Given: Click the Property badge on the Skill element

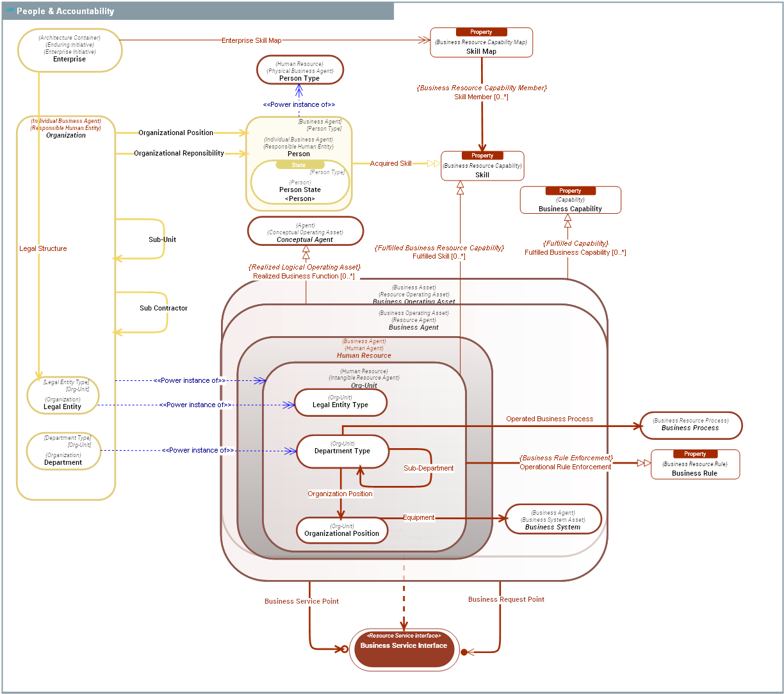Looking at the screenshot, I should [482, 155].
